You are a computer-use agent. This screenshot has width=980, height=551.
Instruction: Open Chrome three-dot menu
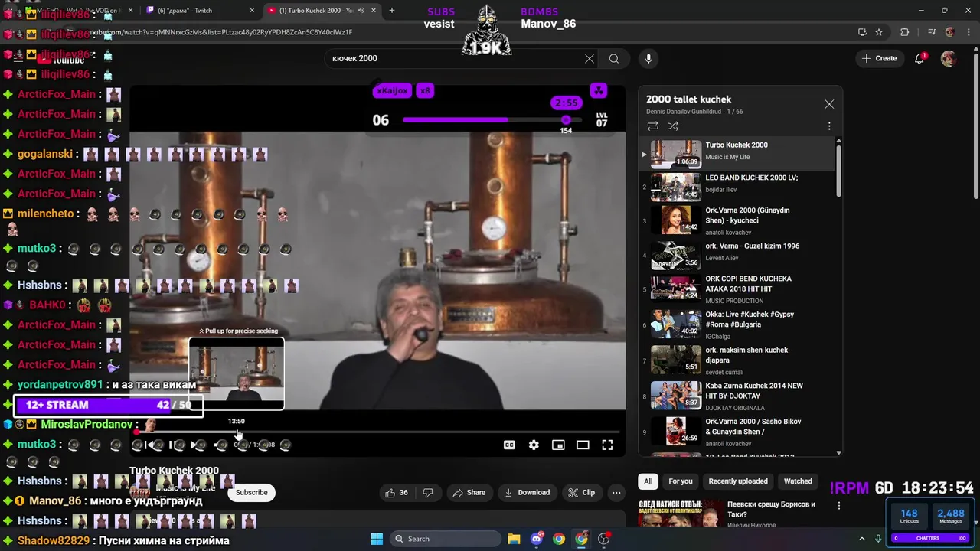coord(967,32)
